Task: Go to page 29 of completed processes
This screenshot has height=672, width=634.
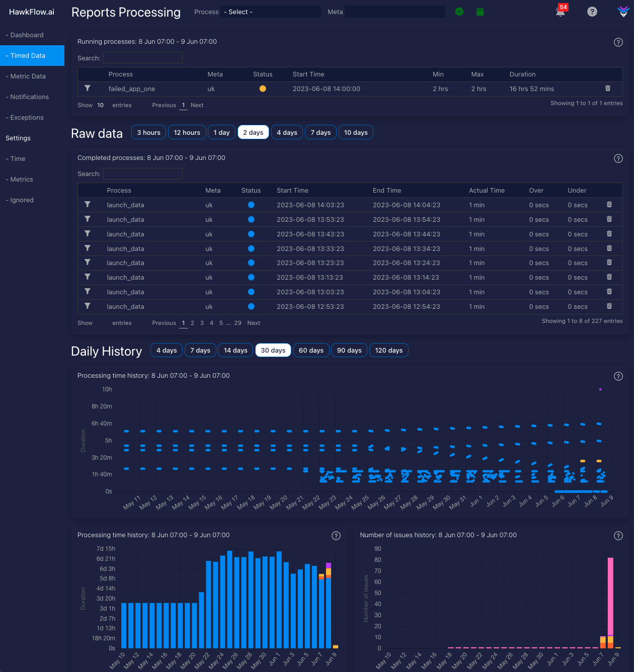Action: (237, 323)
